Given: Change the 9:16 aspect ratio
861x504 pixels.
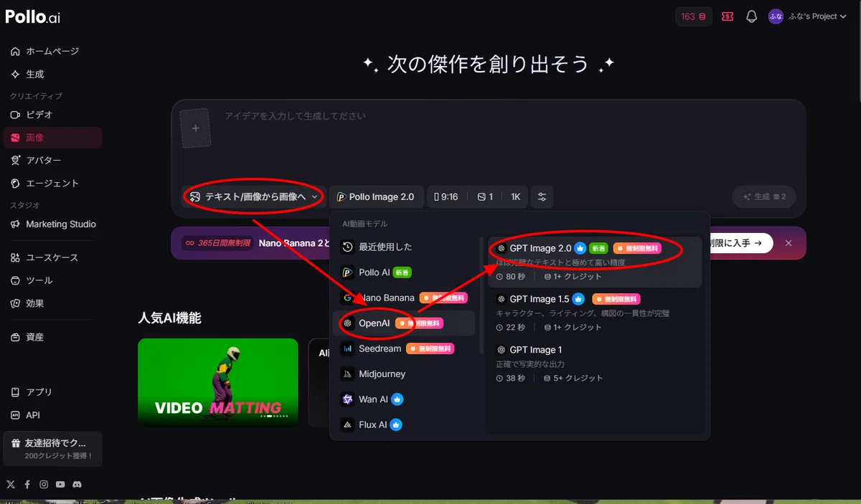Looking at the screenshot, I should coord(446,196).
